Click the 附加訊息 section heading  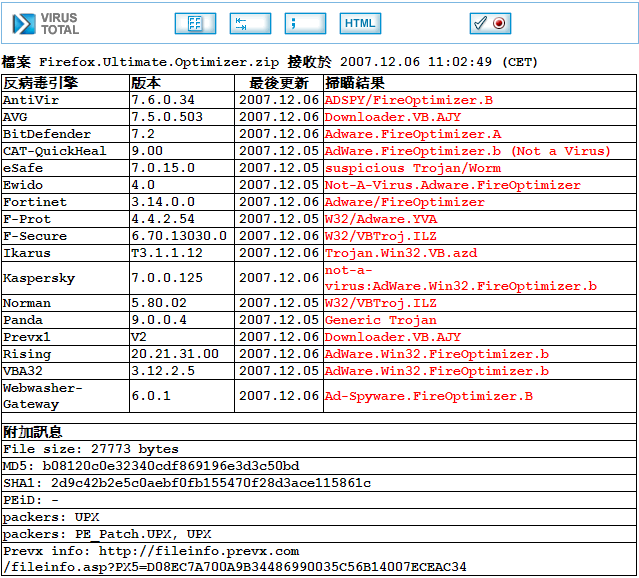tap(33, 432)
